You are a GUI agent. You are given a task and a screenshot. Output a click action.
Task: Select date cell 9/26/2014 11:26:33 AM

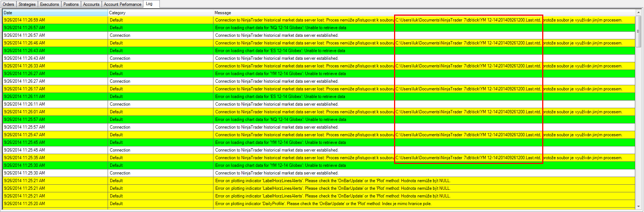[55, 66]
